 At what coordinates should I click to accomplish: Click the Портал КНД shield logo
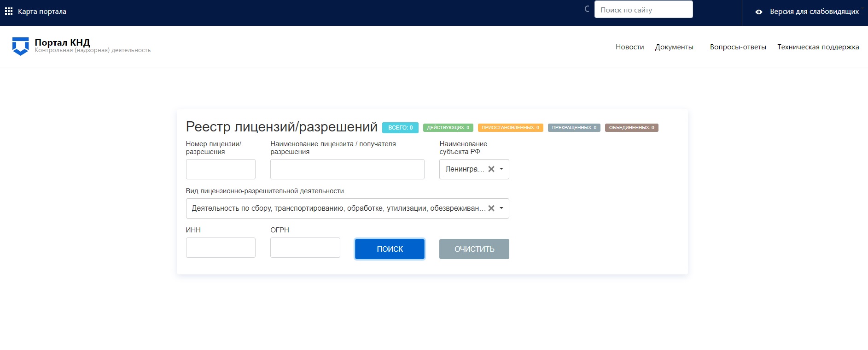pyautogui.click(x=20, y=46)
